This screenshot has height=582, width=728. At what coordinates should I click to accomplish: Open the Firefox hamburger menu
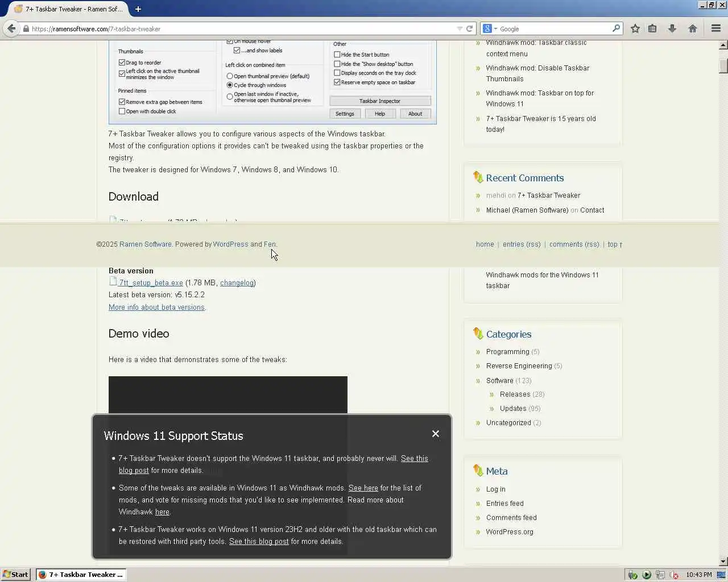point(716,28)
